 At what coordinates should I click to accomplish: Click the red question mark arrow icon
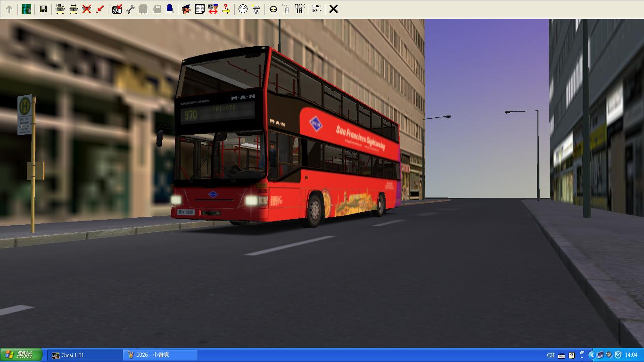click(x=226, y=9)
